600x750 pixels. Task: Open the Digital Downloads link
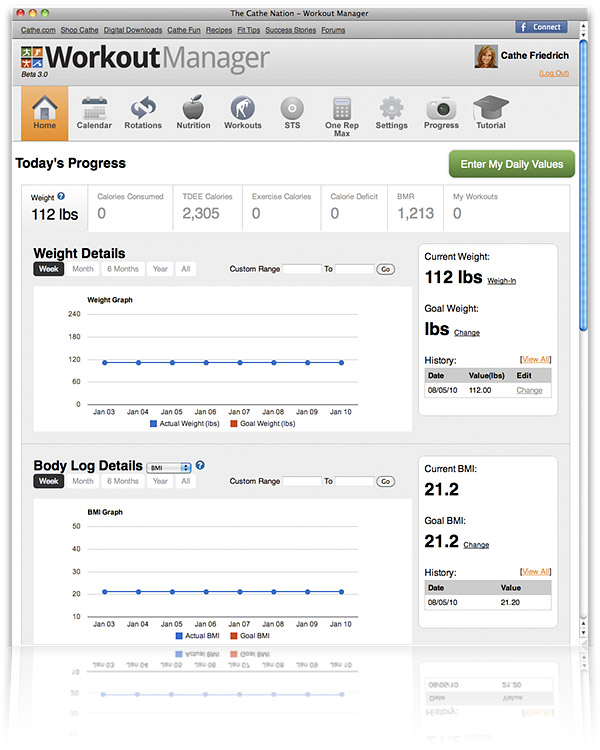click(133, 30)
